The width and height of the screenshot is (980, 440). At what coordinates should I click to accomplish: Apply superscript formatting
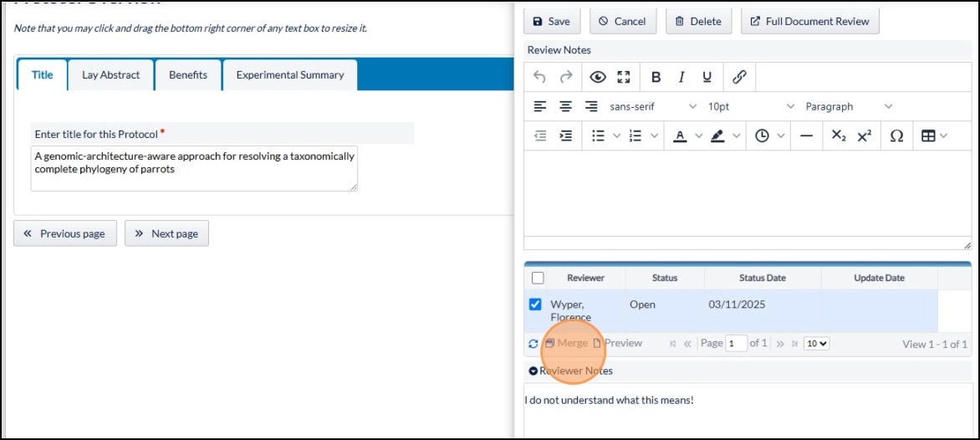point(865,136)
